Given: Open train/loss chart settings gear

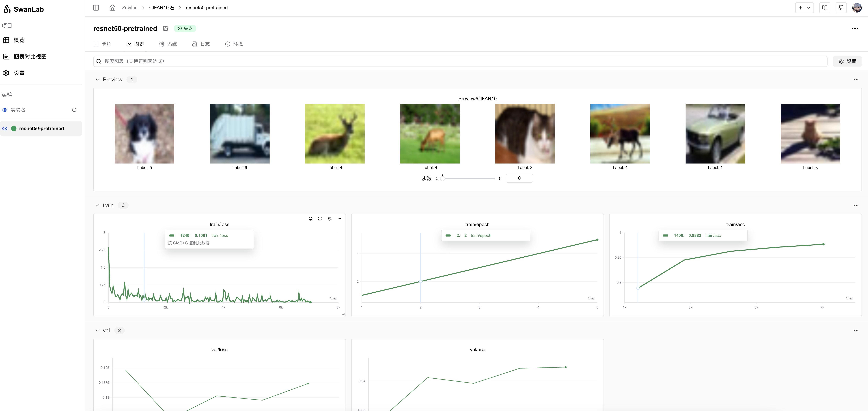Looking at the screenshot, I should pos(330,219).
